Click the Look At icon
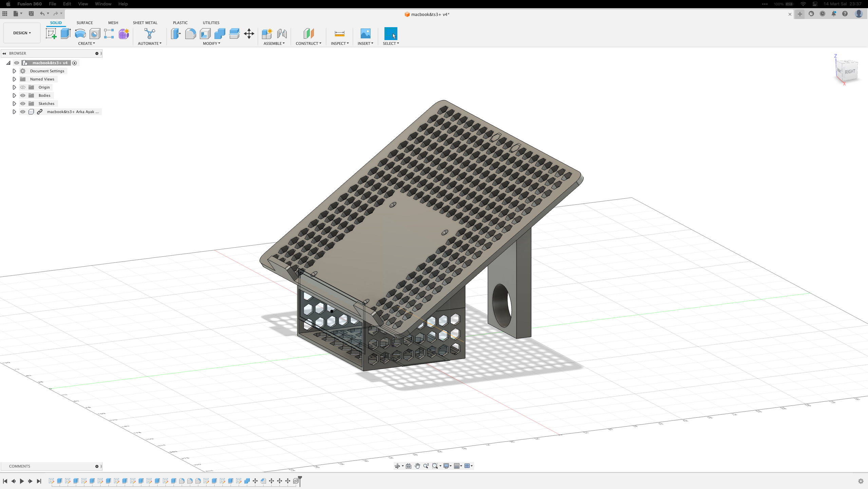This screenshot has width=868, height=489. (409, 466)
